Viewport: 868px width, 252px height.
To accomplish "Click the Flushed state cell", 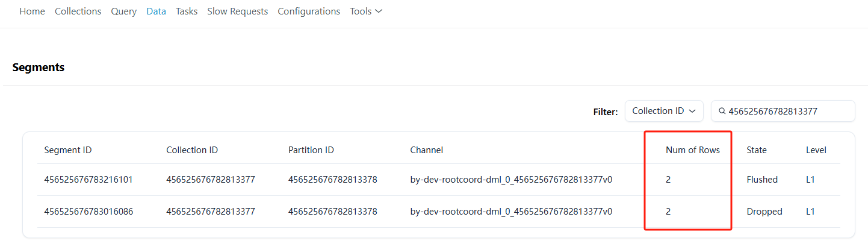I will pyautogui.click(x=762, y=180).
